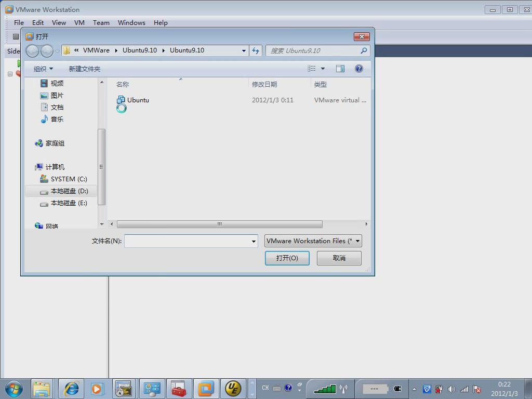Open the View menu
The width and height of the screenshot is (532, 399).
59,23
